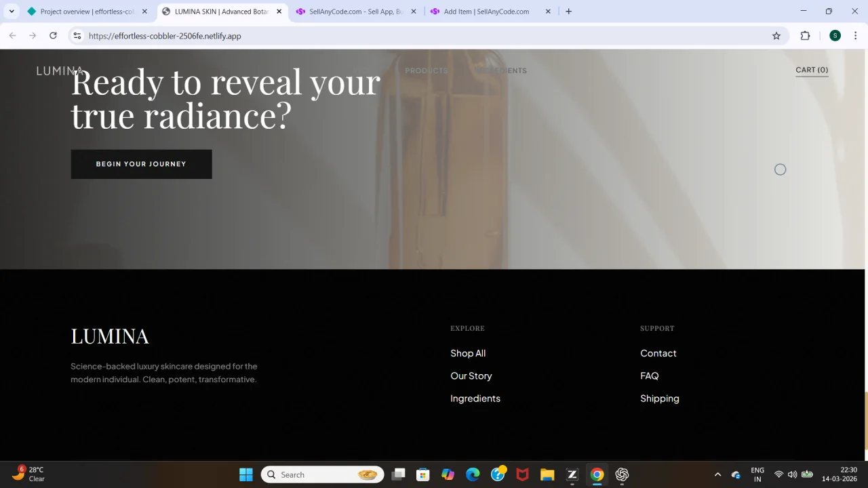
Task: Switch to the SellAnyCode.com Sell App tab
Action: [x=355, y=12]
